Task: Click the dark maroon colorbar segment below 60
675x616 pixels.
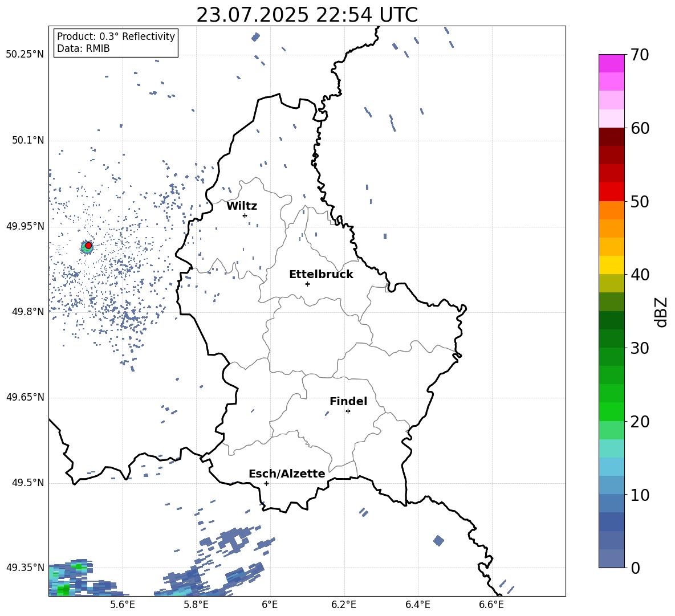Action: coord(612,137)
